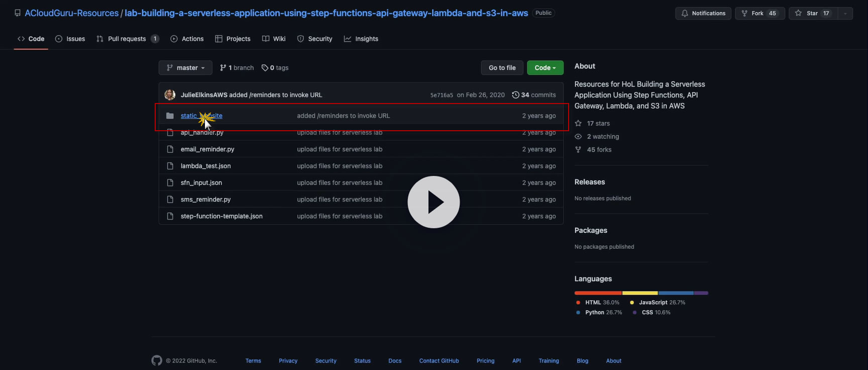Click the eye icon beside 2 watching

coord(578,136)
